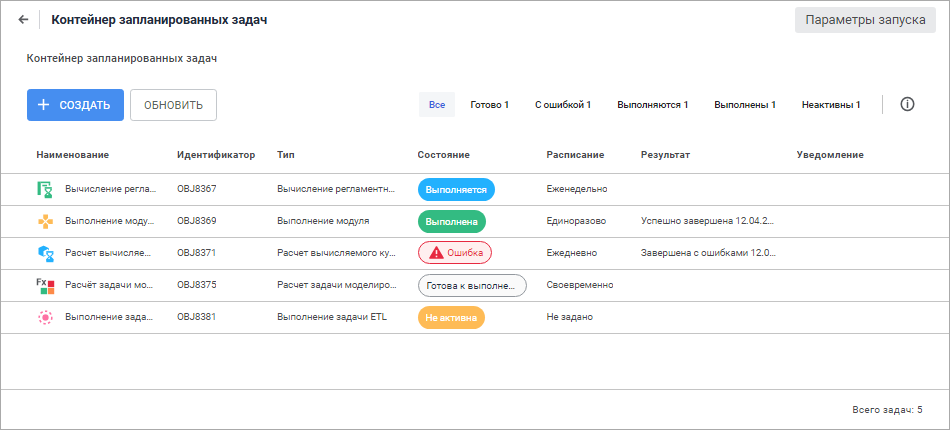Image resolution: width=950 pixels, height=430 pixels.
Task: Click the Выполняется status badge
Action: [x=456, y=188]
